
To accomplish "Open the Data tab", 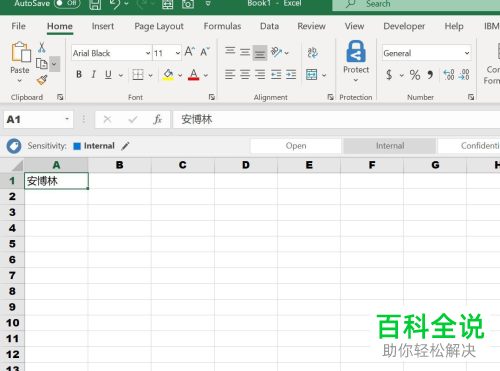I will pyautogui.click(x=269, y=26).
